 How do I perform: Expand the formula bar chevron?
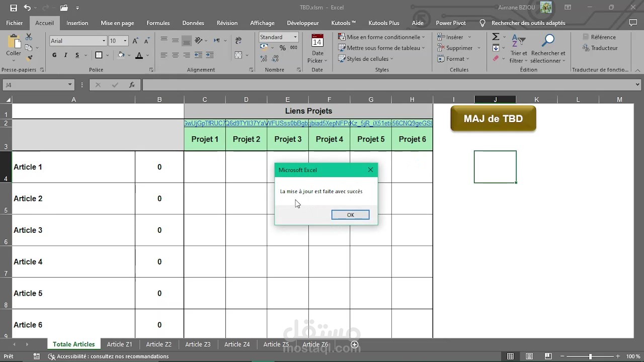pyautogui.click(x=637, y=85)
